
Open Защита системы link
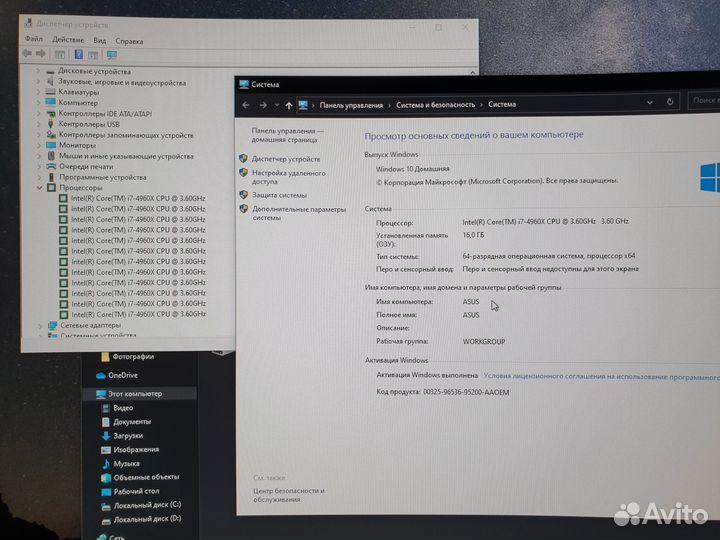click(x=279, y=195)
